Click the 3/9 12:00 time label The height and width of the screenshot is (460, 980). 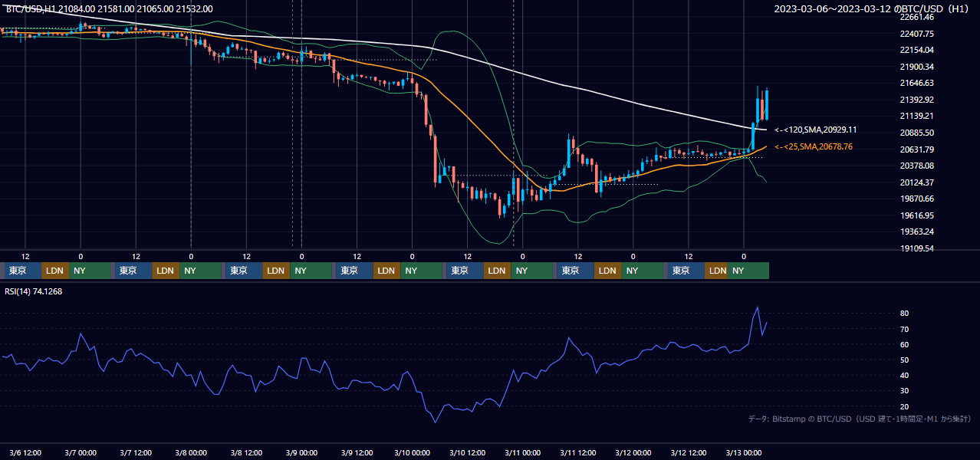(357, 452)
